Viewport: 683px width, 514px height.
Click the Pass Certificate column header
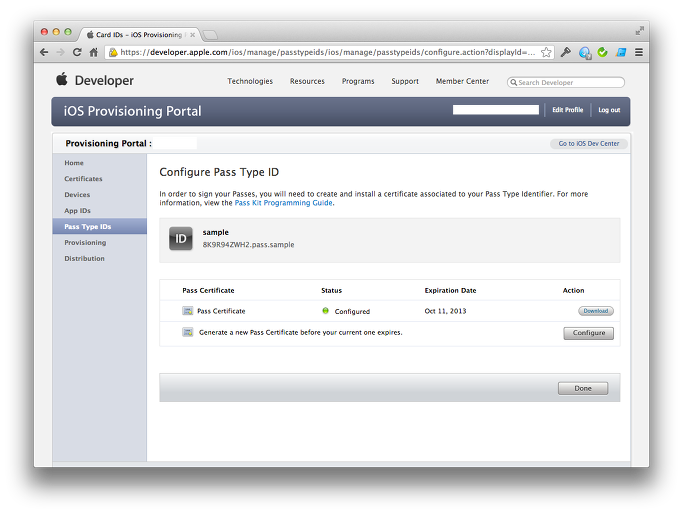click(208, 291)
